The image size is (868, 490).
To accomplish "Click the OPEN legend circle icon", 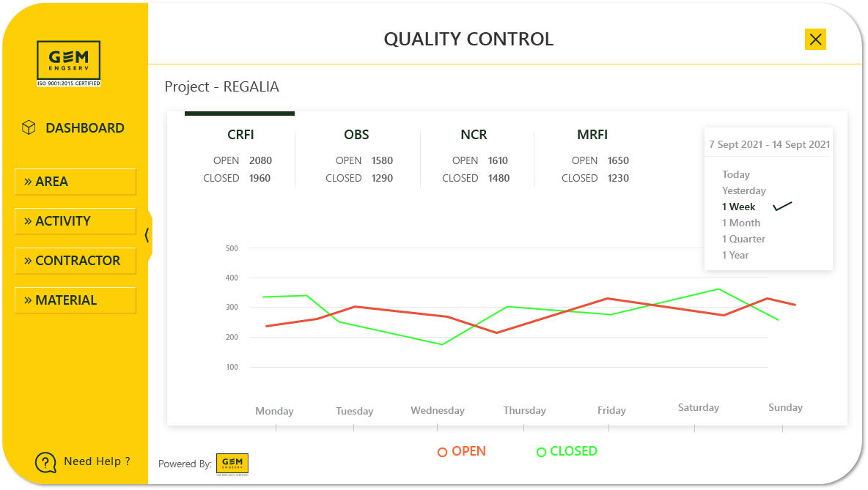I will click(443, 452).
